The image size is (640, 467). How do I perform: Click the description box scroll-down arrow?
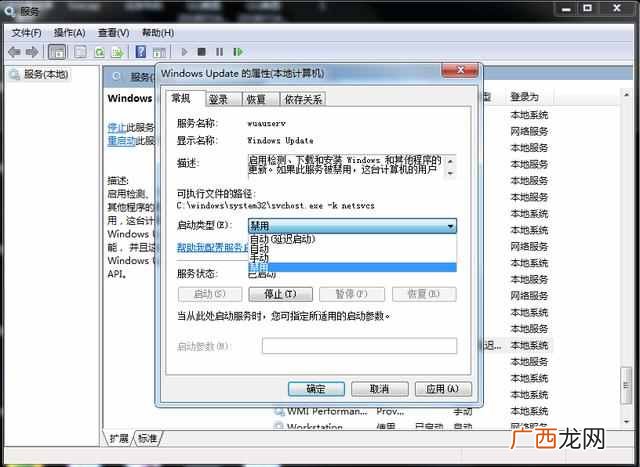[x=451, y=173]
